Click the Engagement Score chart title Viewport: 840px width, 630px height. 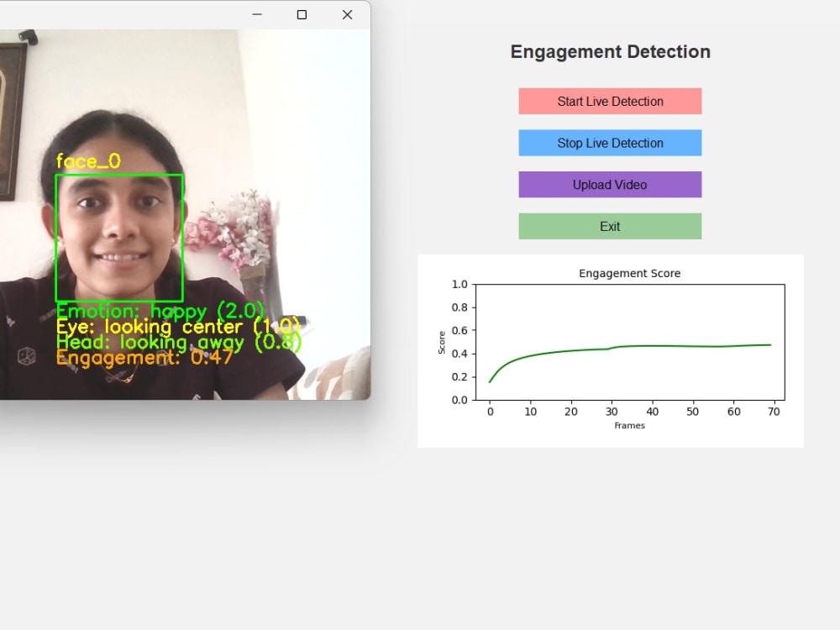[629, 273]
